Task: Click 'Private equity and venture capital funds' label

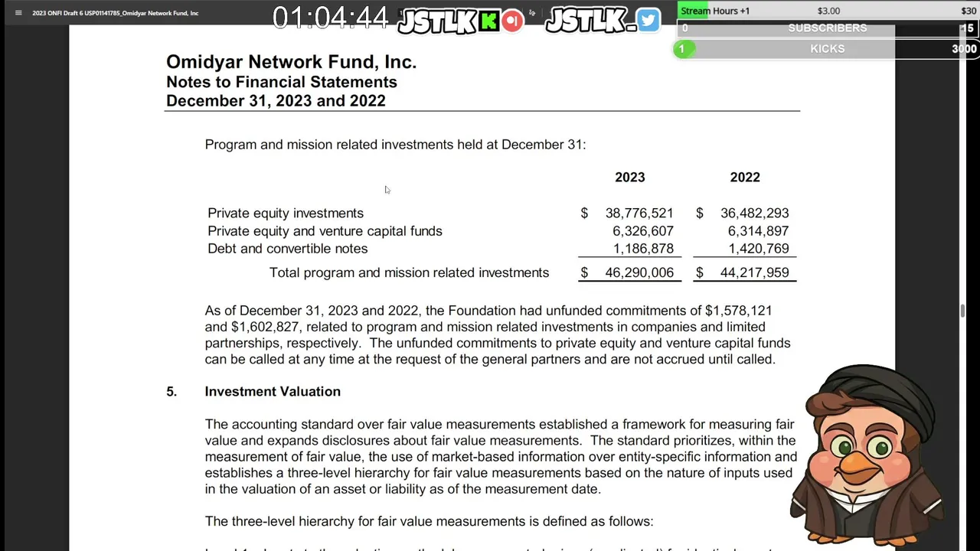Action: click(325, 231)
